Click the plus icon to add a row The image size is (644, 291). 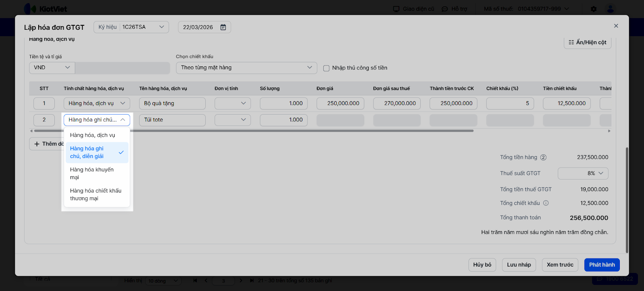tap(37, 144)
